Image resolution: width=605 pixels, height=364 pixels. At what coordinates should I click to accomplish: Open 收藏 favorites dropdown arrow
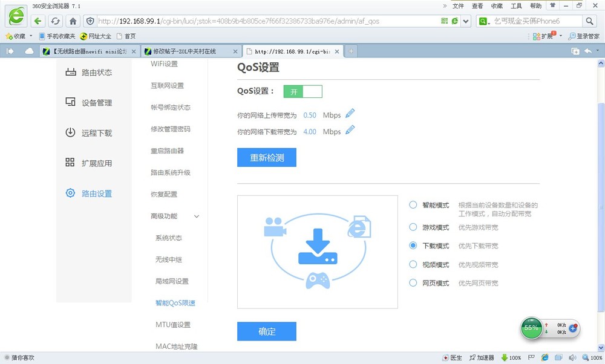coord(31,36)
